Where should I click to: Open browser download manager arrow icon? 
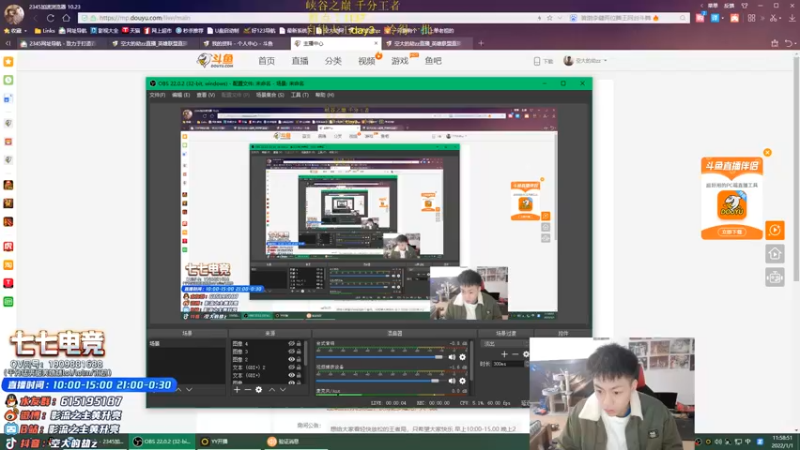point(792,18)
